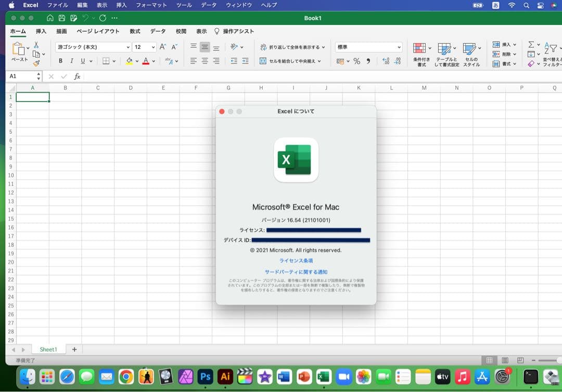562x392 pixels.
Task: Click the AutoSum (Σ) icon
Action: pos(531,45)
